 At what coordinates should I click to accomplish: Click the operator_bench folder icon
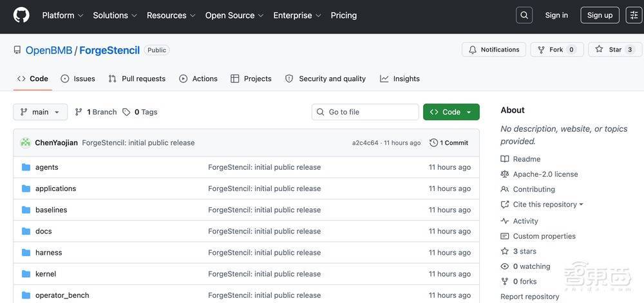coord(26,295)
